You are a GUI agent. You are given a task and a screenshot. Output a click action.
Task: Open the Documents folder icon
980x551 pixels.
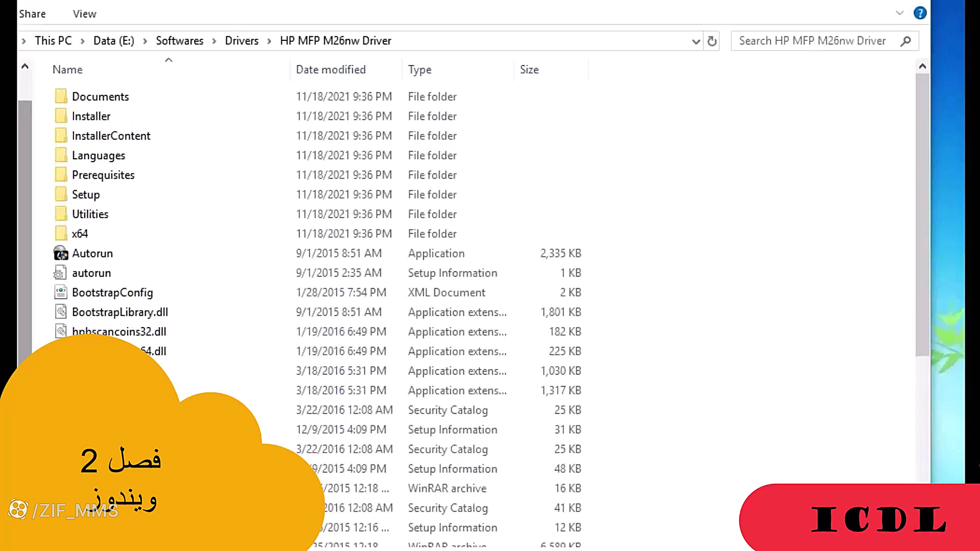tap(61, 96)
